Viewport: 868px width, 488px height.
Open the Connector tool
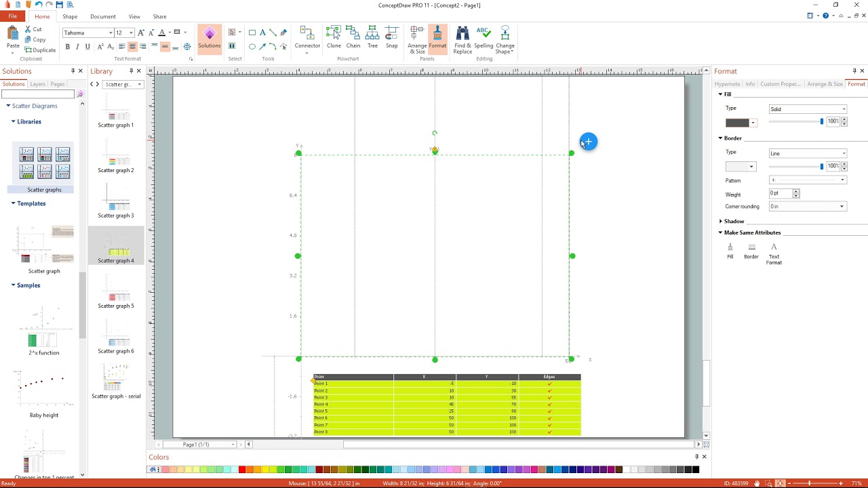307,39
